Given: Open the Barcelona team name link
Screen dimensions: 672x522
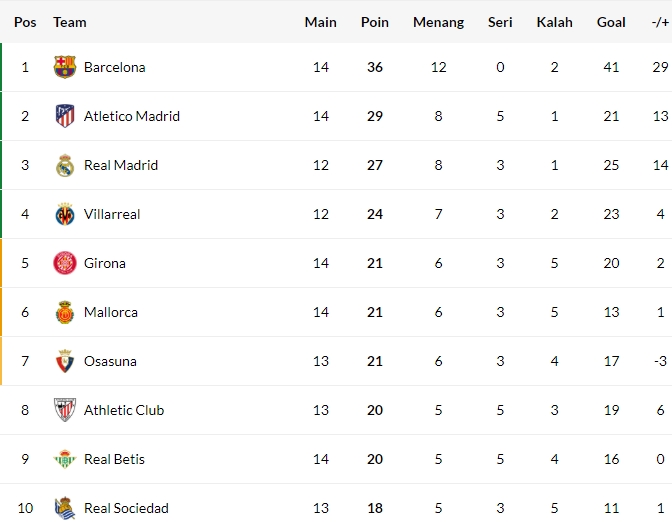Looking at the screenshot, I should [x=114, y=67].
